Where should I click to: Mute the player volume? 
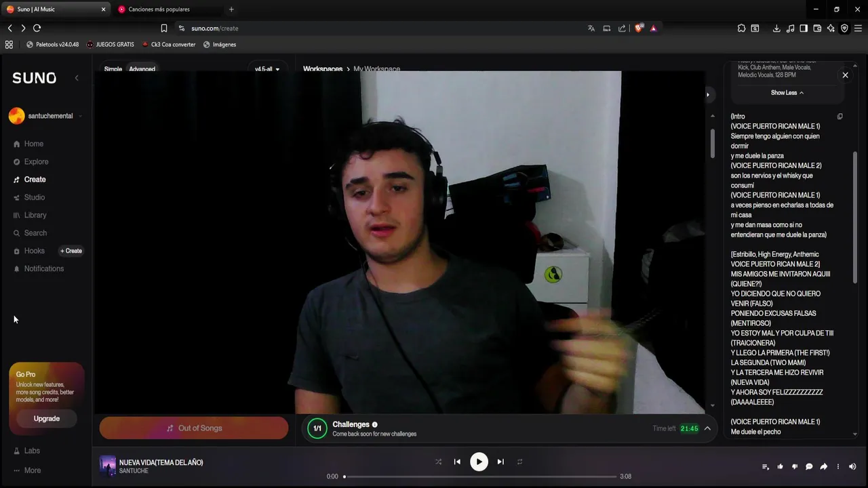pyautogui.click(x=852, y=466)
